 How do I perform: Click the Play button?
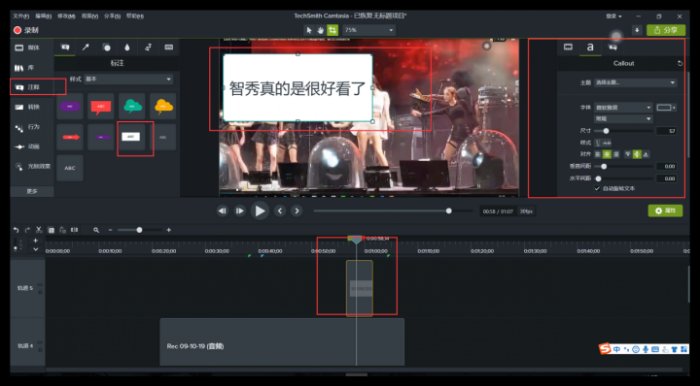259,211
